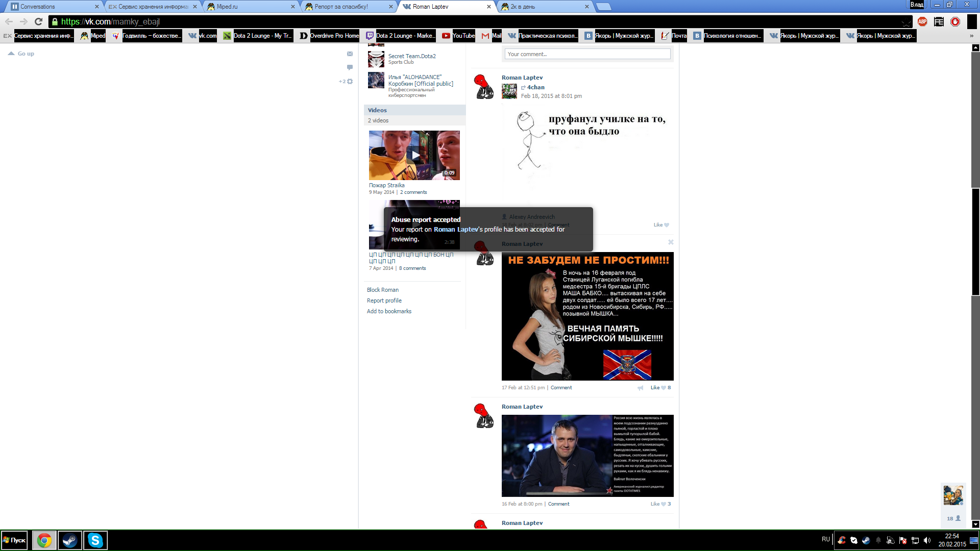The width and height of the screenshot is (980, 551).
Task: Open 8 comments on the 7 Apr video
Action: (412, 268)
